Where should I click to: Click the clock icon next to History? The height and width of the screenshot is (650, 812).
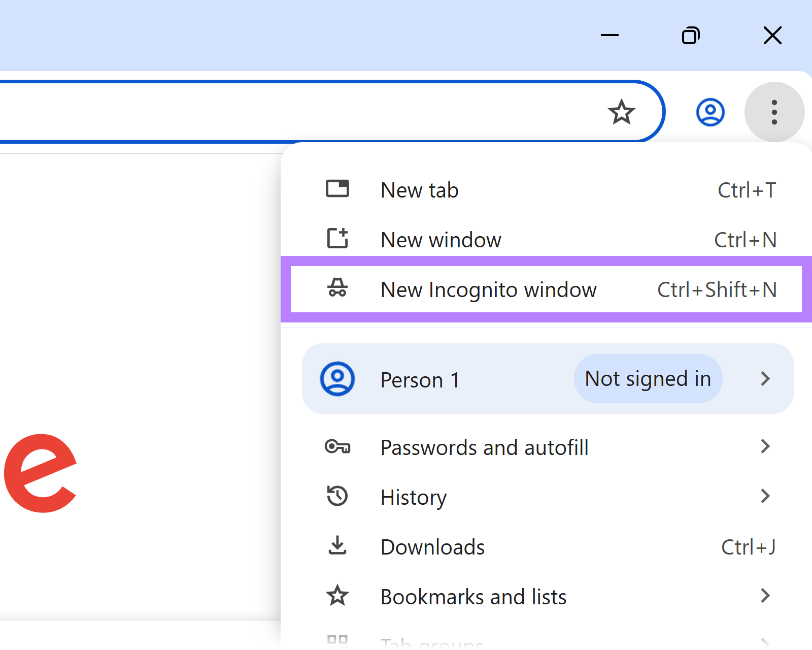pos(337,496)
